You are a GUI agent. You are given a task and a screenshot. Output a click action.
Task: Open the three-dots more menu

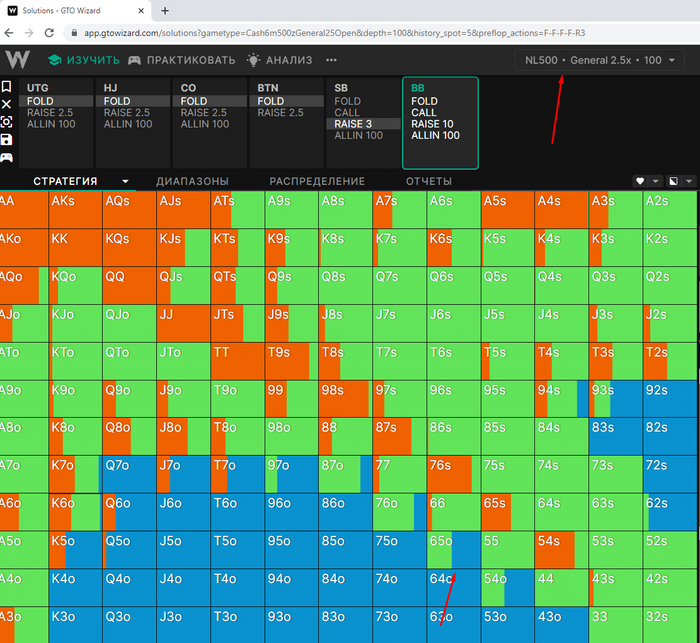(331, 60)
